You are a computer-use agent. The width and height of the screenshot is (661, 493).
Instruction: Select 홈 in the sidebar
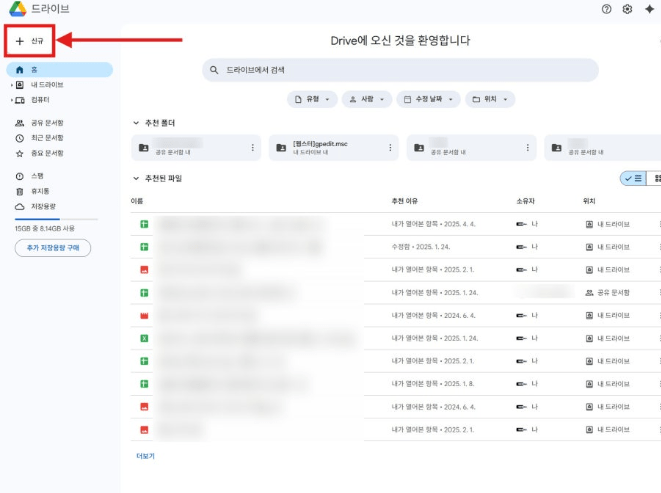coord(59,70)
